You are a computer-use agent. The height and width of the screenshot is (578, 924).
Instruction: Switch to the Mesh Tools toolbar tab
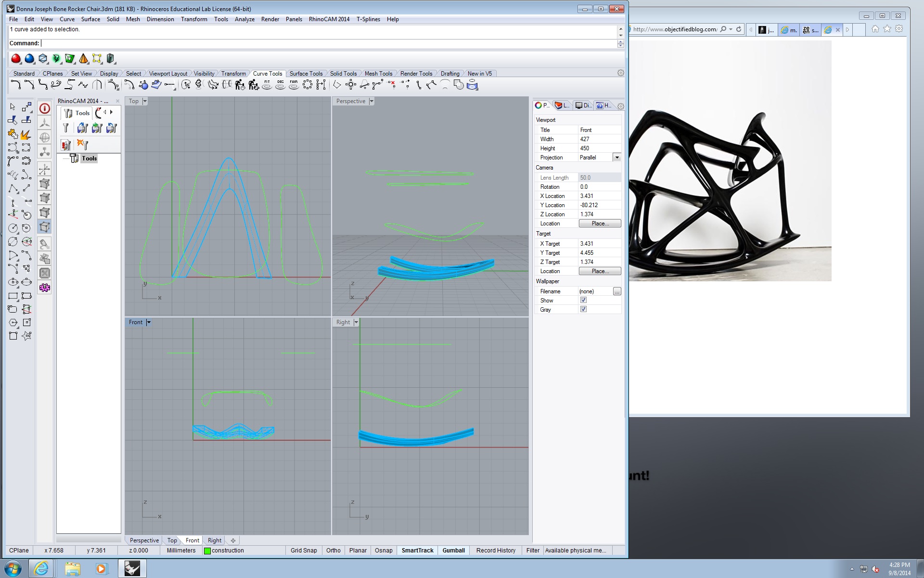pos(378,74)
